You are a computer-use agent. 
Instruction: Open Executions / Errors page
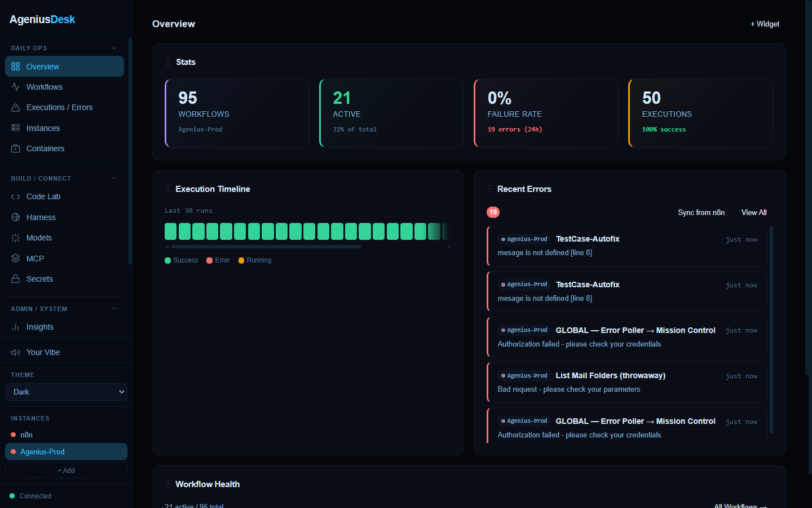[x=64, y=107]
